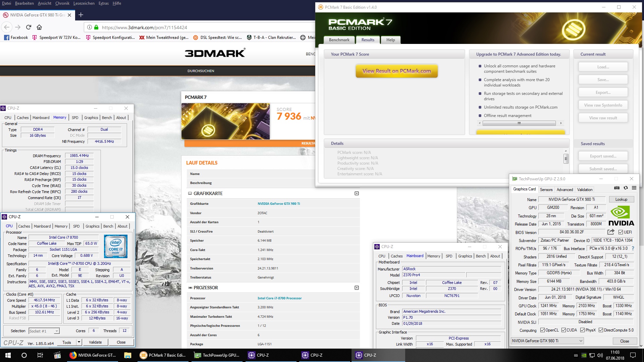The height and width of the screenshot is (362, 644).
Task: Click the right scroll arrow in upgrade panel
Action: [x=561, y=123]
